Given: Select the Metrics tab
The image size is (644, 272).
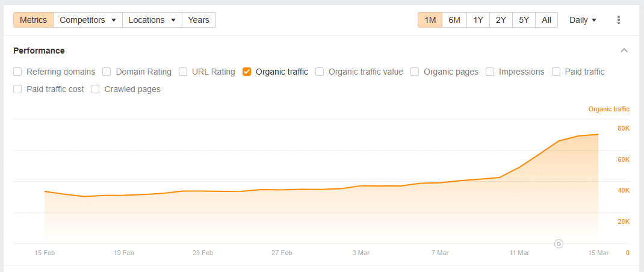Looking at the screenshot, I should pos(33,20).
